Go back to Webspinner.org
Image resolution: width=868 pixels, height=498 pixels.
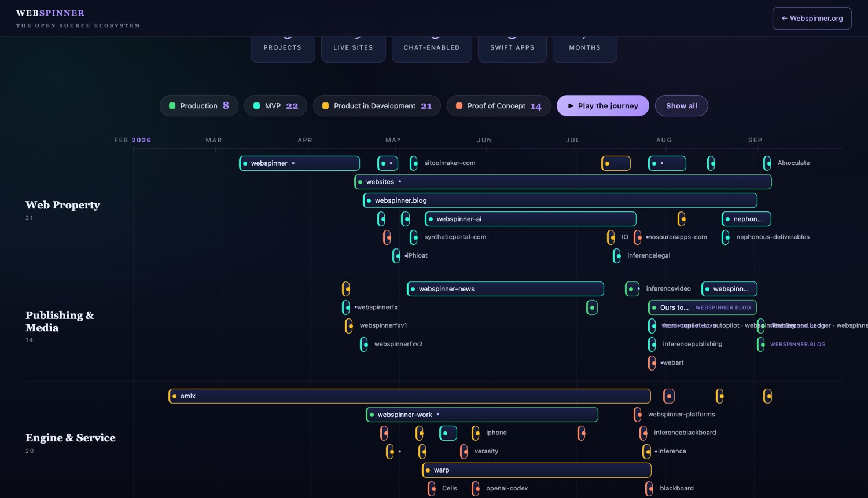click(x=812, y=19)
